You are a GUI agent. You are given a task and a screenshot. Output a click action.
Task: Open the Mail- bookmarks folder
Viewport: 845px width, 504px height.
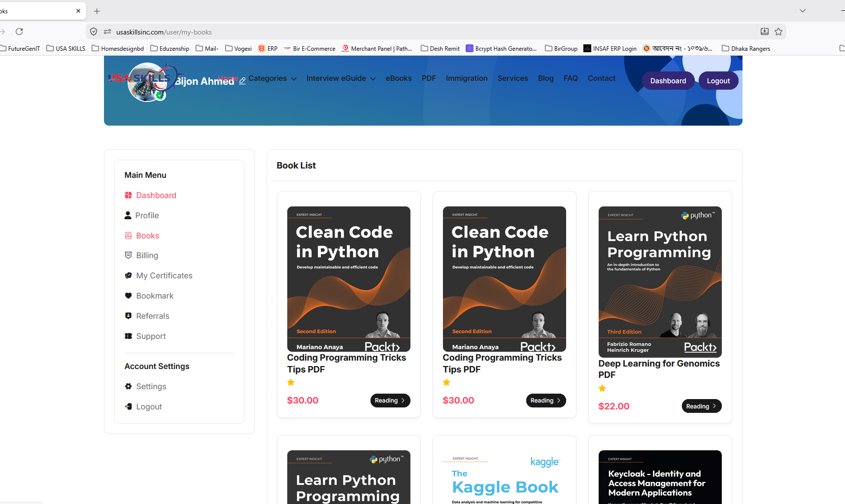point(207,48)
